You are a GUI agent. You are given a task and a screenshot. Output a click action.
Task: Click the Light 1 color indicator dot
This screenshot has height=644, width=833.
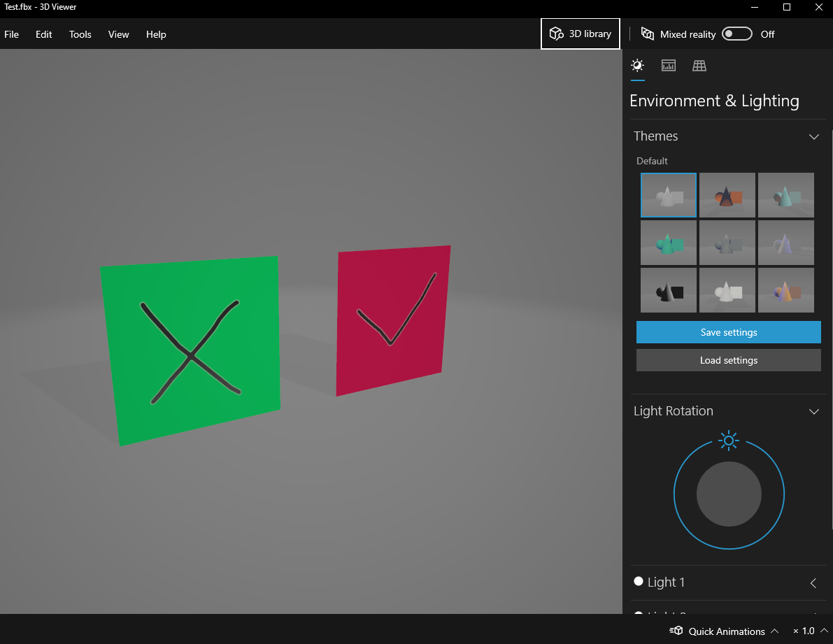pos(638,581)
